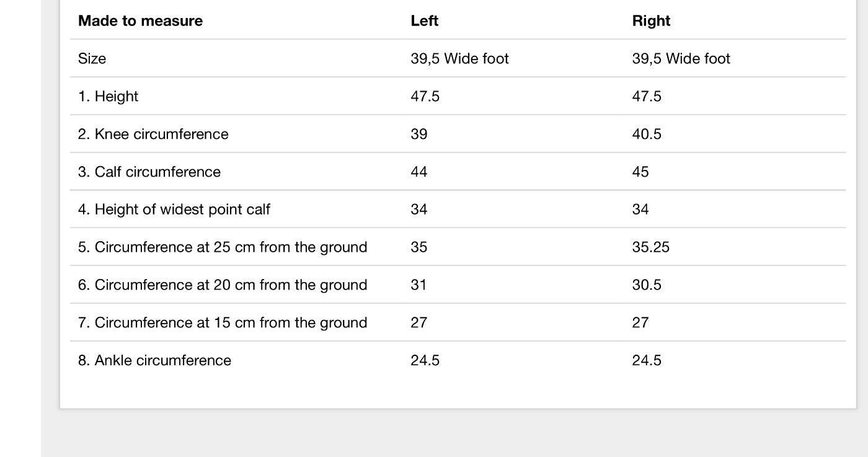The width and height of the screenshot is (868, 457).
Task: Click the Right calf circumference value 45
Action: [640, 172]
